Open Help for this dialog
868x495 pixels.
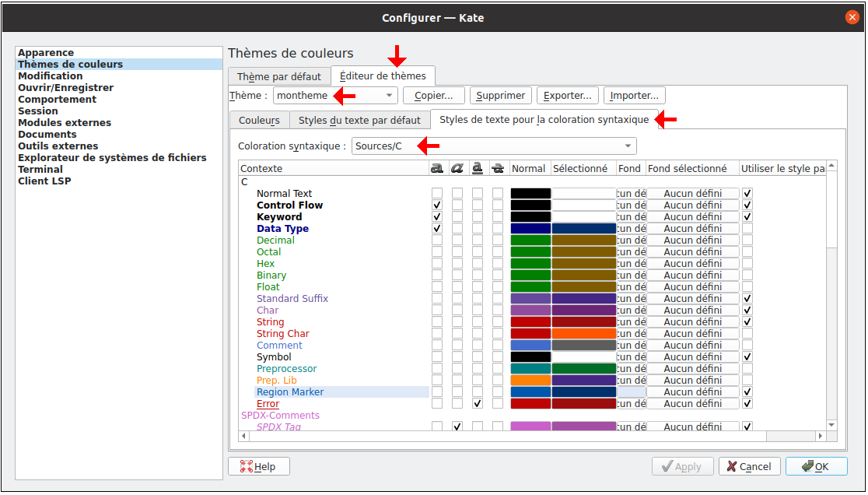click(x=258, y=466)
